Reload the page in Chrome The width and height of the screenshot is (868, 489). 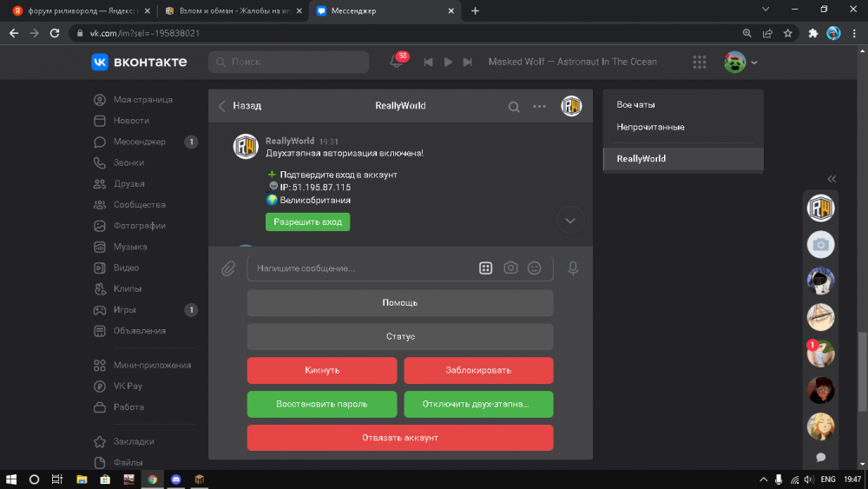(54, 34)
